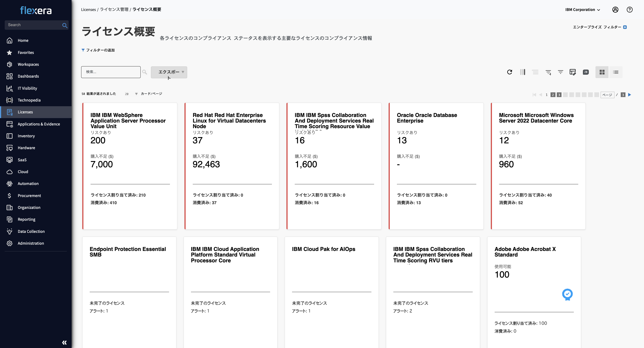Open the IBM Corporation organization dropdown
644x348 pixels.
click(x=583, y=9)
